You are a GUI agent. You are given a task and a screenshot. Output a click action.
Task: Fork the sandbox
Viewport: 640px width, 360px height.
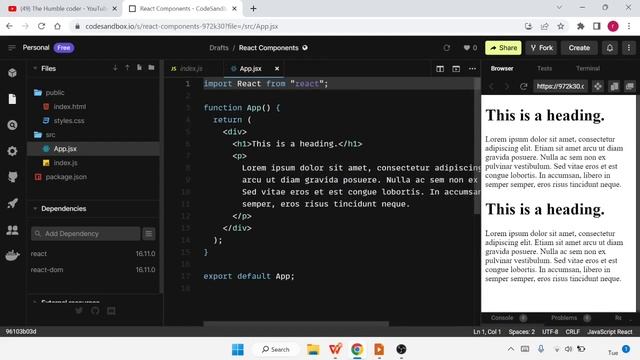coord(541,48)
